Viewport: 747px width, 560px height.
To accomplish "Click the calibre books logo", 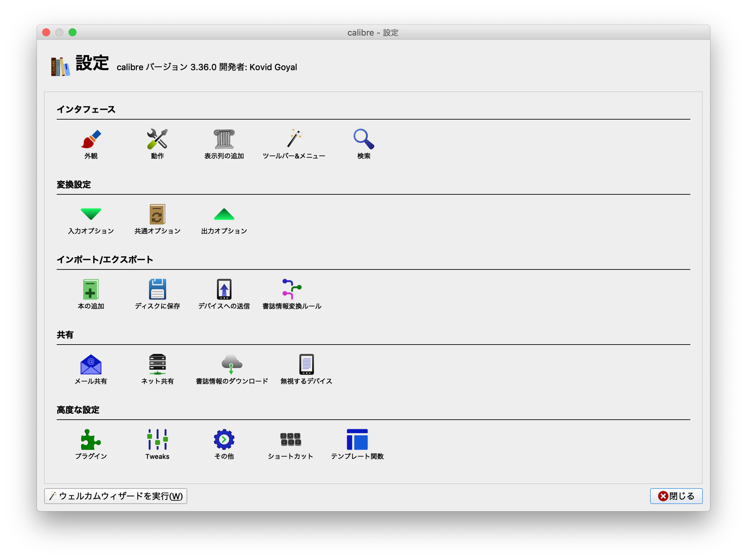I will coord(60,67).
